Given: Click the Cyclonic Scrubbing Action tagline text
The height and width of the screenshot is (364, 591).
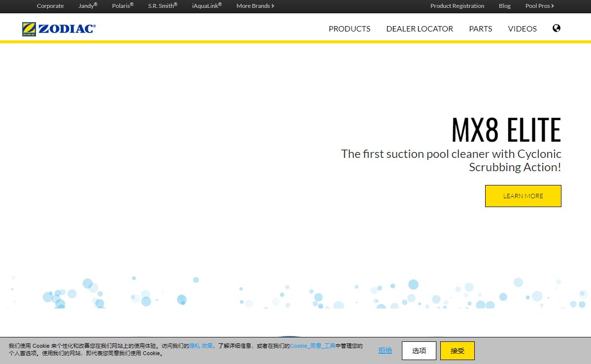Looking at the screenshot, I should (x=451, y=160).
